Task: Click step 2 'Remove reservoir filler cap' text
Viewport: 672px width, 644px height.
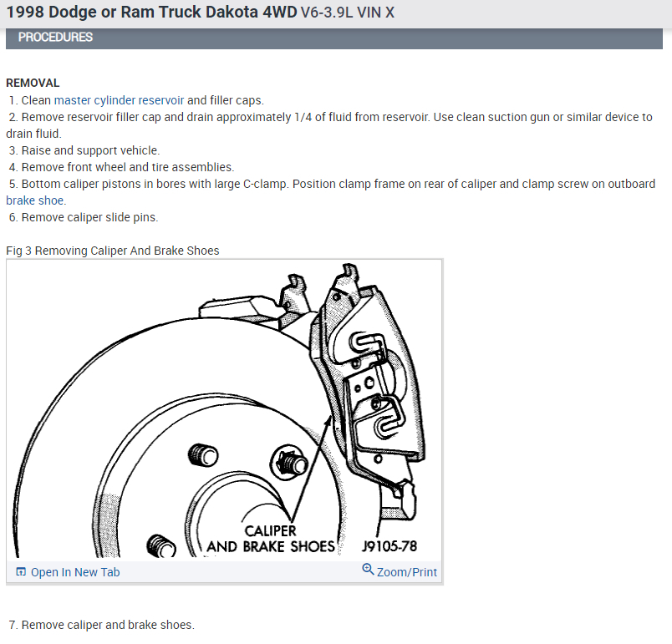Action: 329,125
